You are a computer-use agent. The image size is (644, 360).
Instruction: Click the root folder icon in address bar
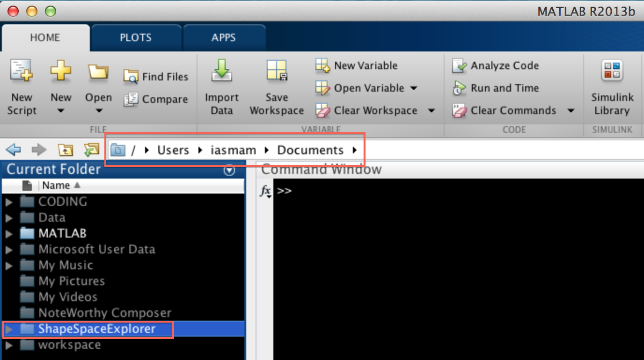[118, 150]
